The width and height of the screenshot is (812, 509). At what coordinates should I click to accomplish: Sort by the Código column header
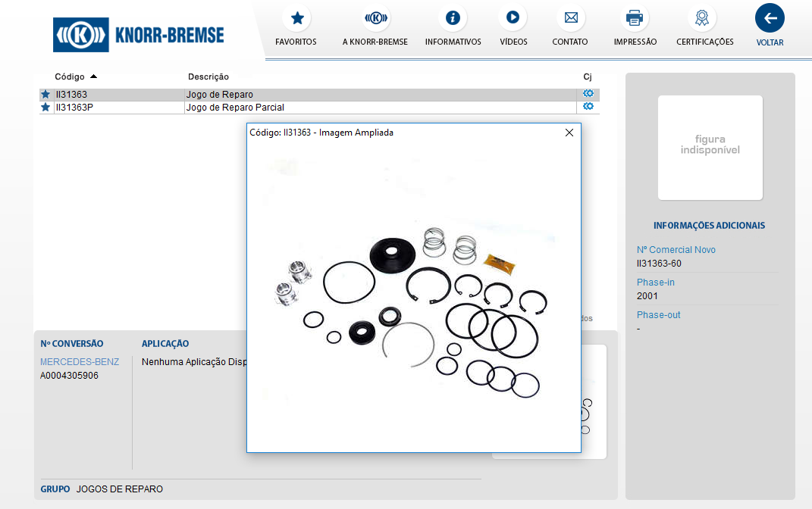click(x=70, y=77)
